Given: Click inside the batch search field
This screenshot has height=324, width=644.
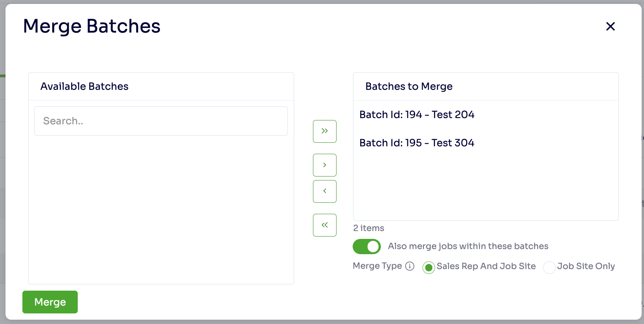Looking at the screenshot, I should tap(161, 121).
